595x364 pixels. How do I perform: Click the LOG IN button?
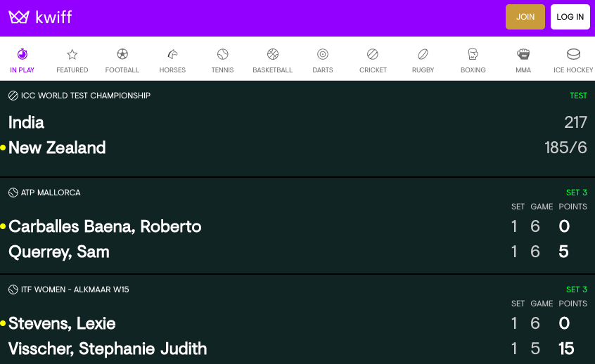(570, 17)
